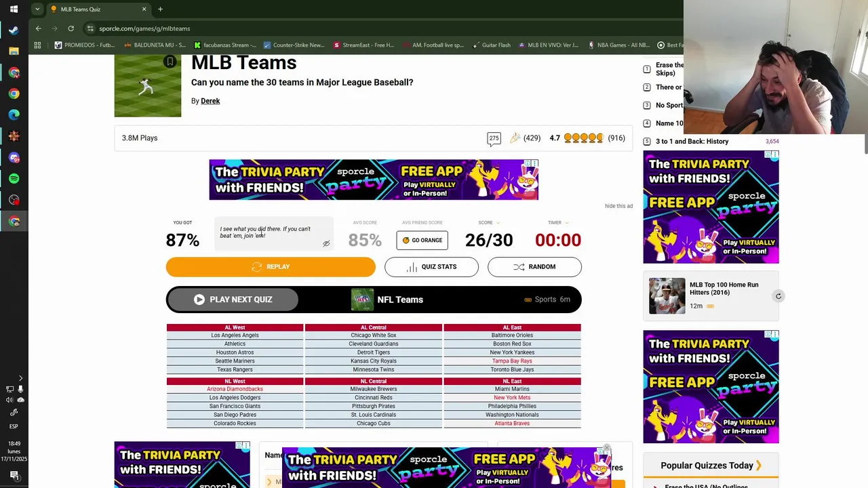Expand the TIMER dropdown arrow

567,223
